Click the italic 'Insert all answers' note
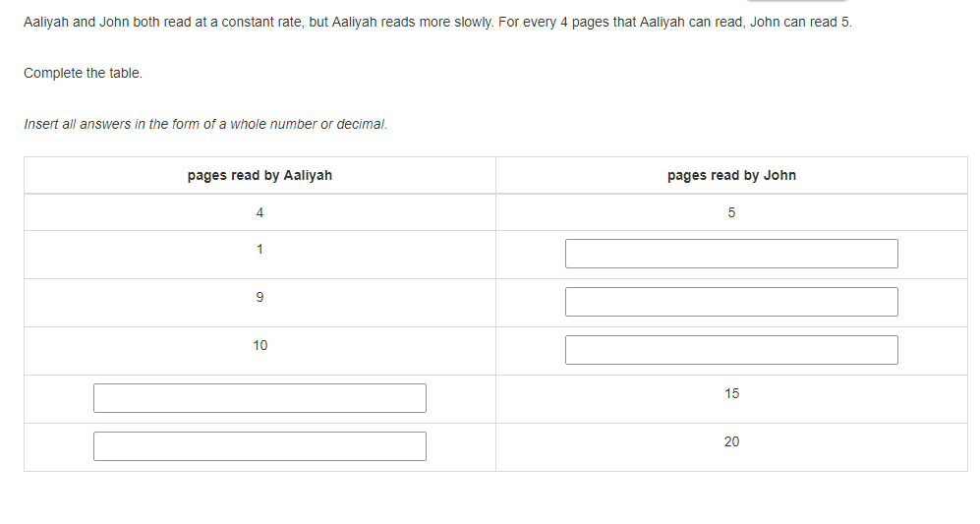The width and height of the screenshot is (980, 524). click(205, 124)
